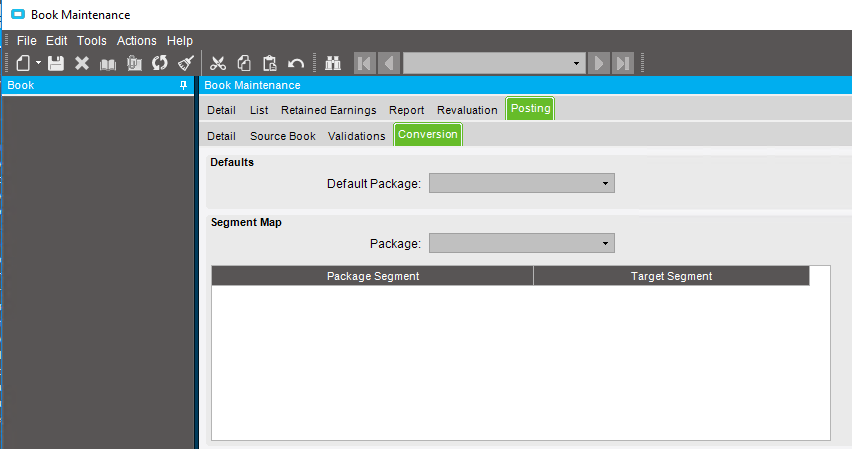Viewport: 852px width, 449px height.
Task: Open the Detail sub-tab under Posting
Action: [x=221, y=136]
